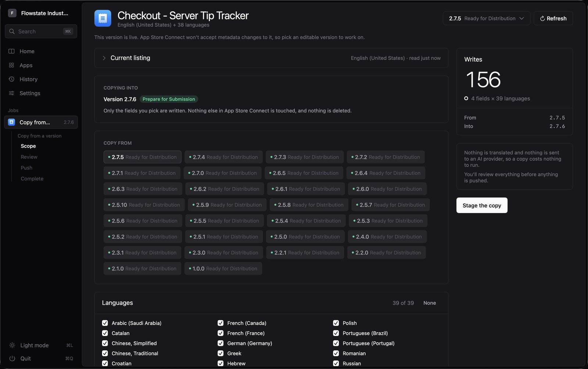Click the Copy from job icon in sidebar

point(11,122)
